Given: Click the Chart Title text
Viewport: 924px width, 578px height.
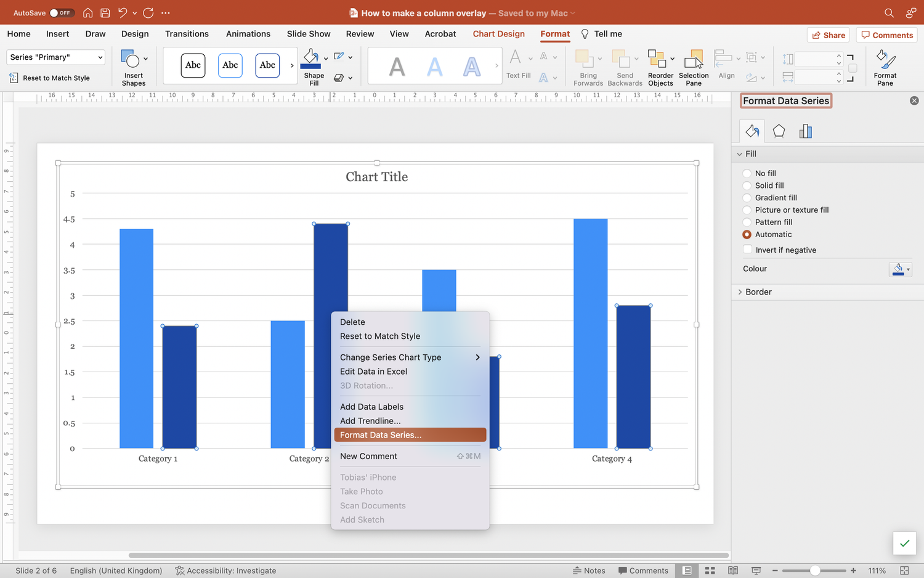Looking at the screenshot, I should (x=377, y=177).
